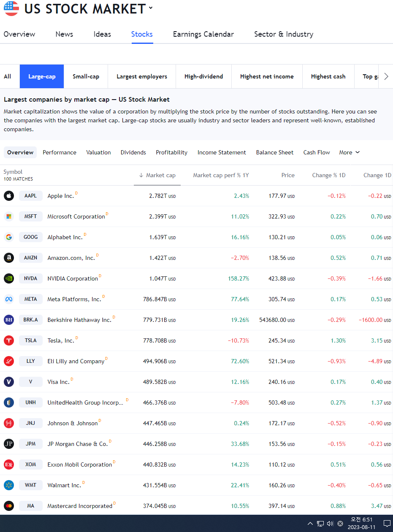
Task: Select the Large-cap filter
Action: pos(42,76)
